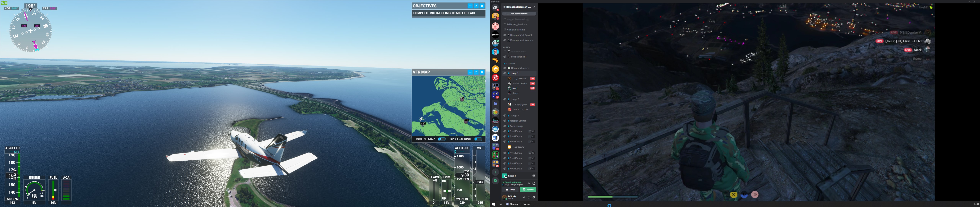Join the Roleplay Lounge voice channel
980x207 pixels.
518,121
